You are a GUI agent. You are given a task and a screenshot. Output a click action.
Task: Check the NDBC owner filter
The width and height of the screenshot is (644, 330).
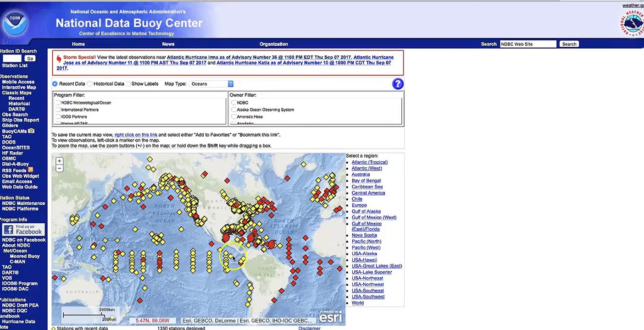point(234,103)
